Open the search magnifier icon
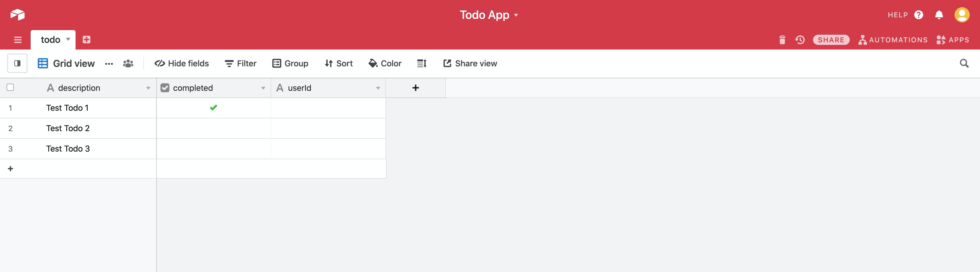The width and height of the screenshot is (980, 272). (x=964, y=63)
